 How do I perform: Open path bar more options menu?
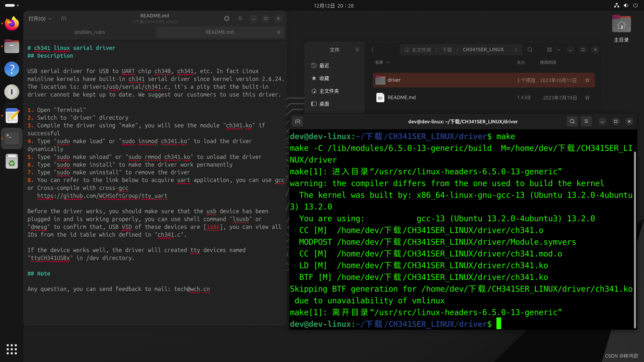(516, 50)
